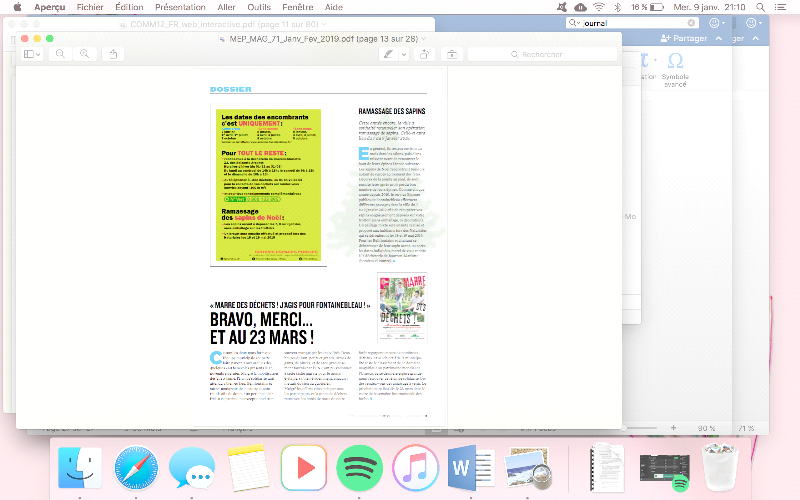This screenshot has height=500, width=800.
Task: Open iTunes from the Dock
Action: tap(415, 467)
